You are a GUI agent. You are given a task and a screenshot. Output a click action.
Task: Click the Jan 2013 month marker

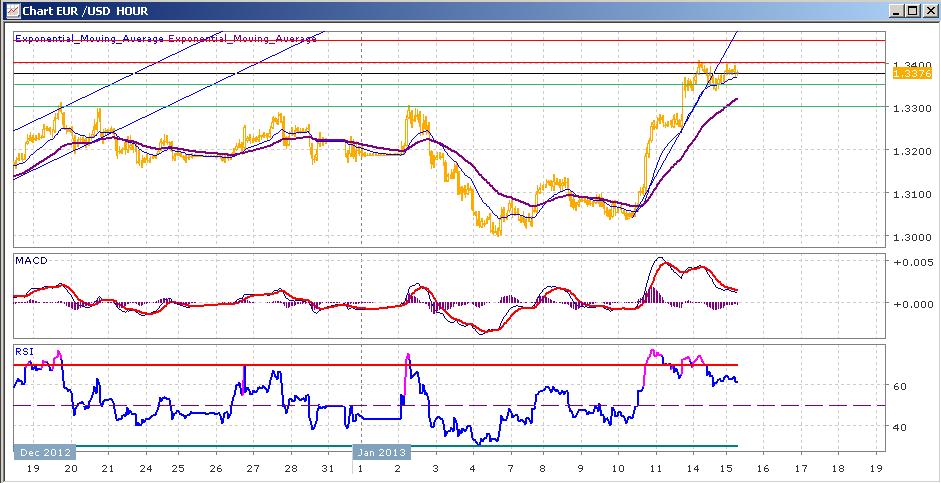click(380, 452)
